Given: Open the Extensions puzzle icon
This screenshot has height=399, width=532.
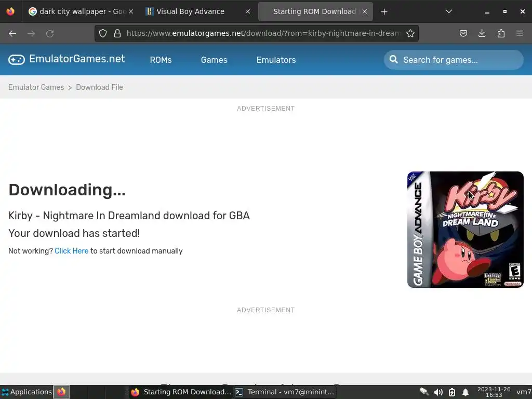Looking at the screenshot, I should [501, 33].
